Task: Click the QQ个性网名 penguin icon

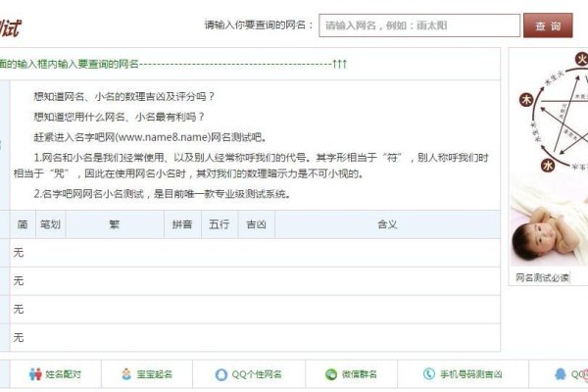Action: point(221,374)
